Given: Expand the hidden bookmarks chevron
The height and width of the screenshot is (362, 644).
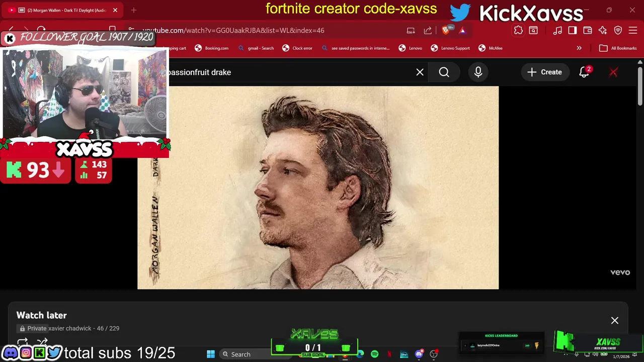Looking at the screenshot, I should coord(579,48).
